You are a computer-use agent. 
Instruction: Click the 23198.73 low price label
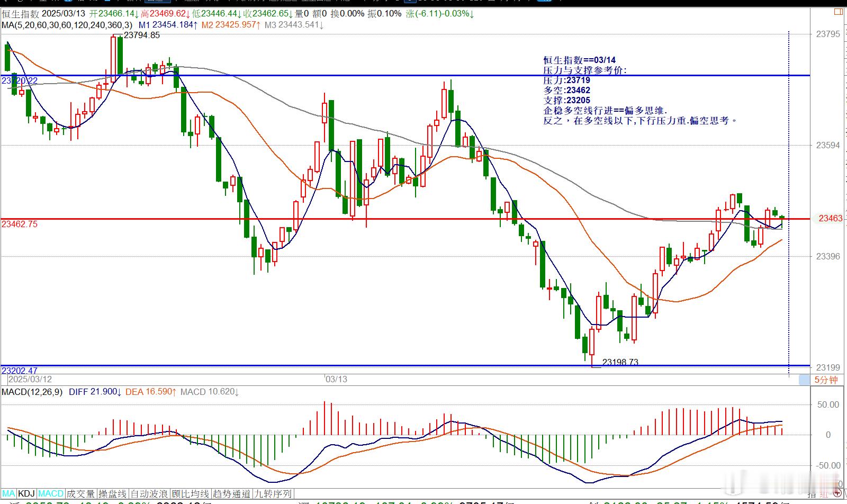click(x=620, y=363)
